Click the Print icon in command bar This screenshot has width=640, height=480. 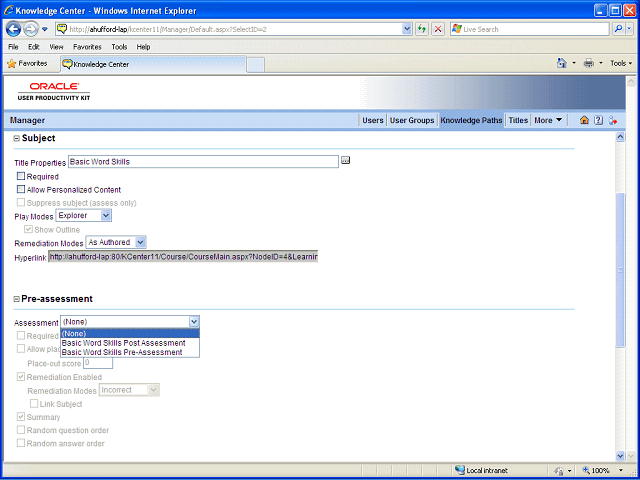[589, 63]
